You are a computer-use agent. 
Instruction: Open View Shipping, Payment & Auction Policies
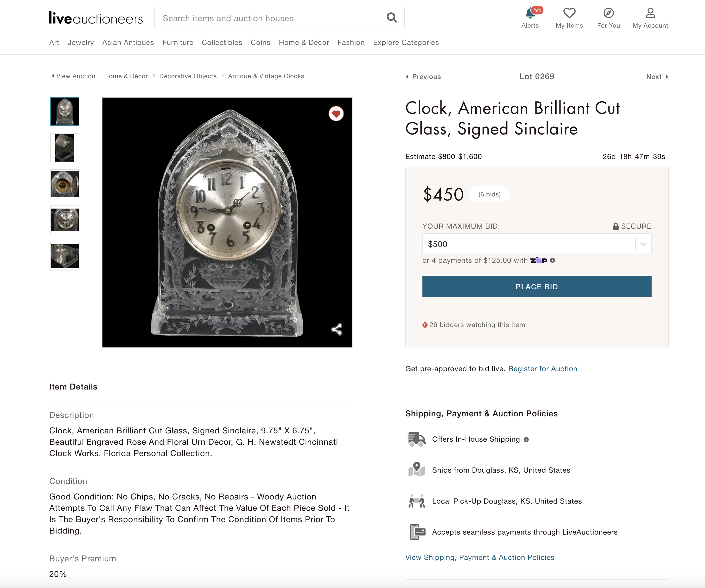coord(479,558)
